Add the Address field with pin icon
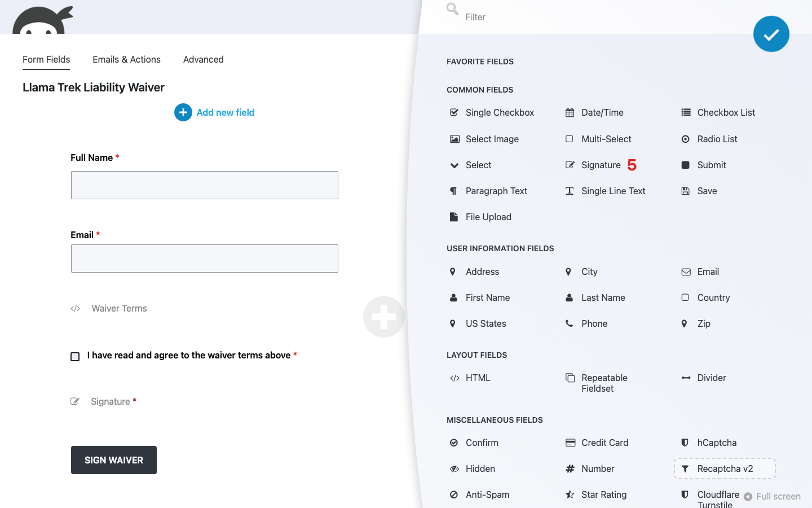812x508 pixels. point(474,271)
